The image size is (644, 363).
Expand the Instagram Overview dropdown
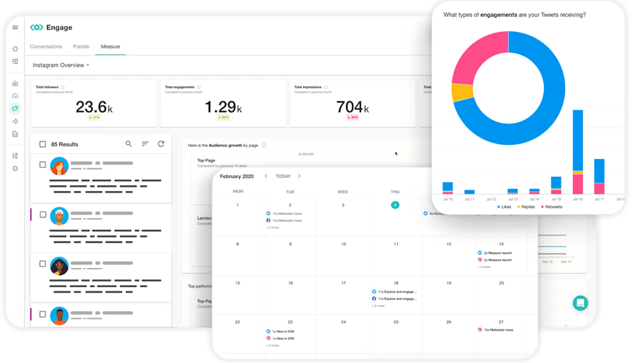[61, 65]
